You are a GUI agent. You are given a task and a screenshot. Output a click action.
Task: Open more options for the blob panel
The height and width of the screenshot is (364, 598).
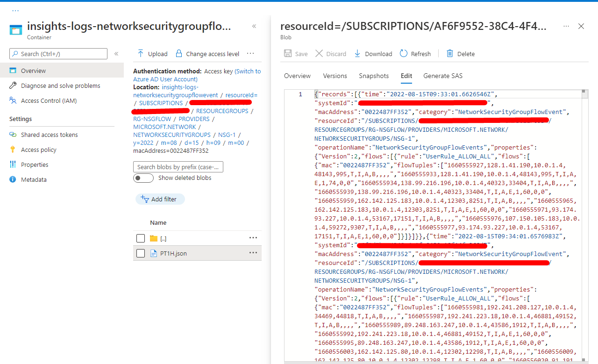[566, 26]
